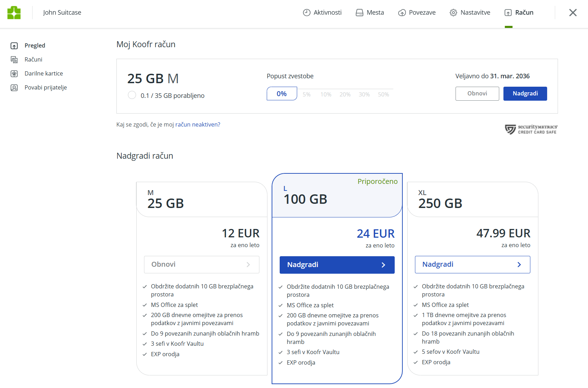Screen dimensions: 588x388
Task: Click the 30% loyalty discount step
Action: [x=364, y=94]
